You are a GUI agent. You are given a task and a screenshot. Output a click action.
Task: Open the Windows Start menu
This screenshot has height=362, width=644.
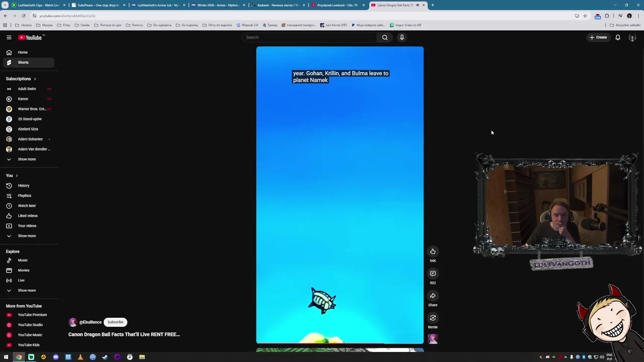[x=6, y=357]
